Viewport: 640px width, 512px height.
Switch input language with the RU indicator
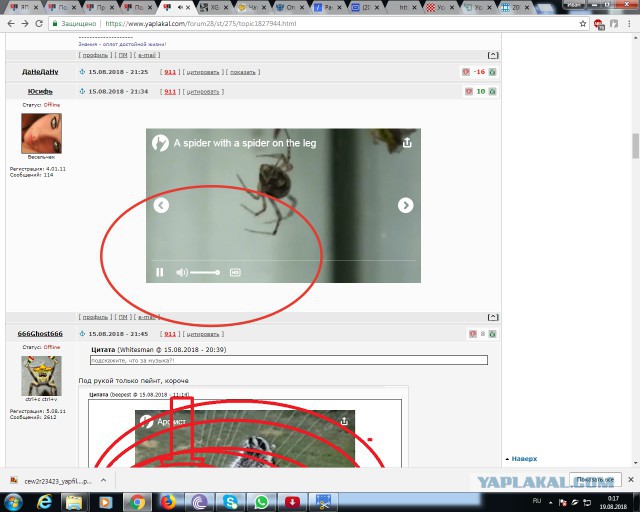click(537, 501)
